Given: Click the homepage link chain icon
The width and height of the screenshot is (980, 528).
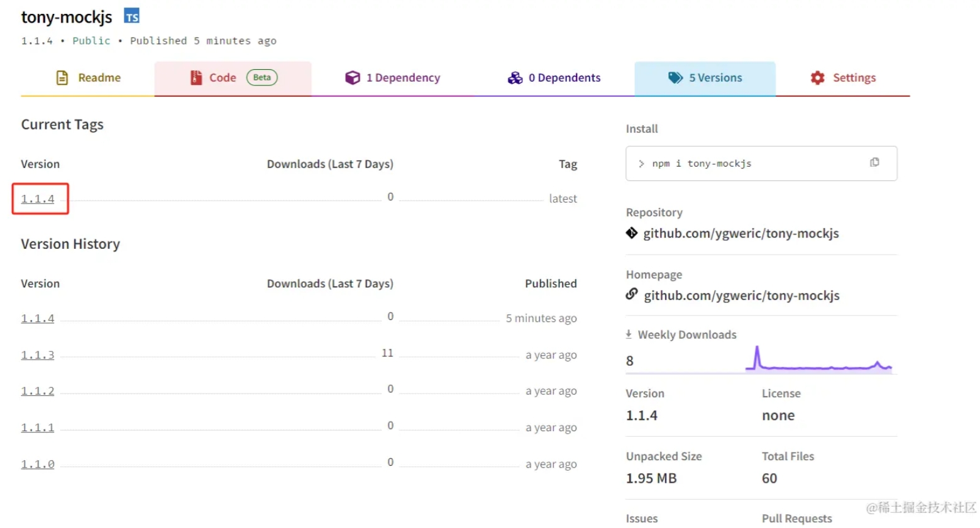Looking at the screenshot, I should click(x=632, y=294).
